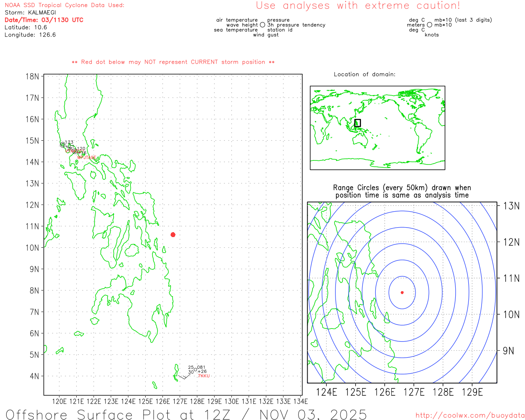Click the 'air temperature' legend label
Image resolution: width=525 pixels, height=420 pixels.
click(237, 20)
